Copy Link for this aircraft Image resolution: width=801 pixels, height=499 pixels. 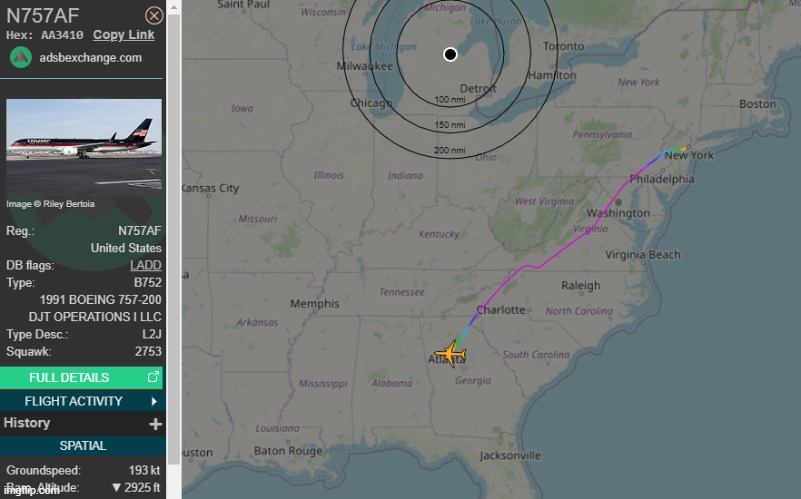(124, 35)
